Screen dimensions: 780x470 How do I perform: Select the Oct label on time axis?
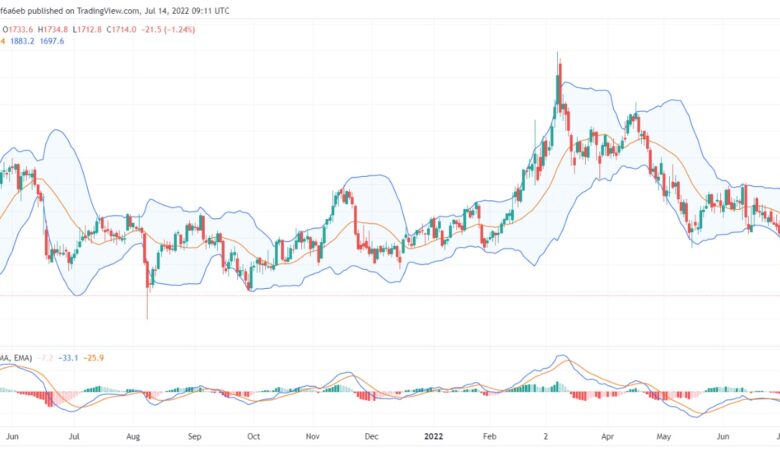click(x=253, y=436)
